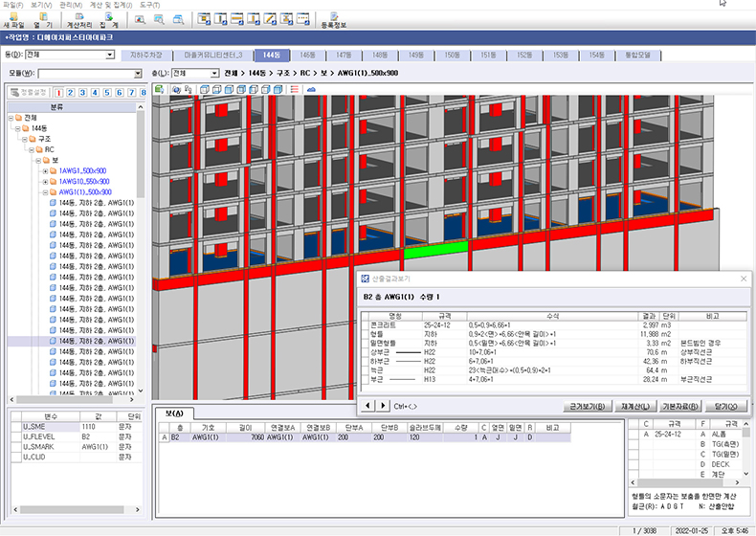Click the hourglass-shaped element icon in toolbar
The height and width of the screenshot is (536, 756).
[286, 19]
